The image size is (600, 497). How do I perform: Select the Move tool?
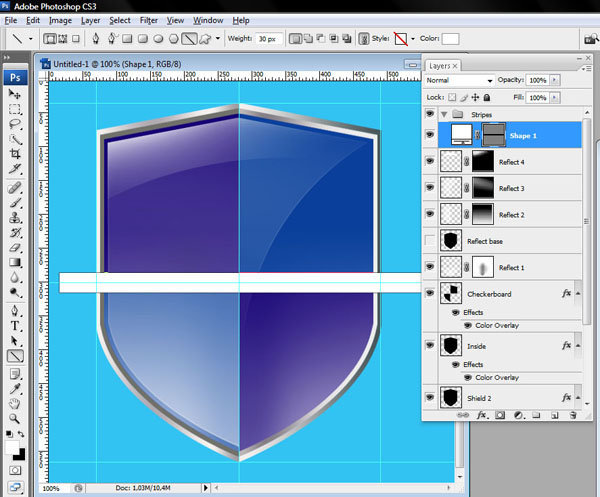pos(15,94)
